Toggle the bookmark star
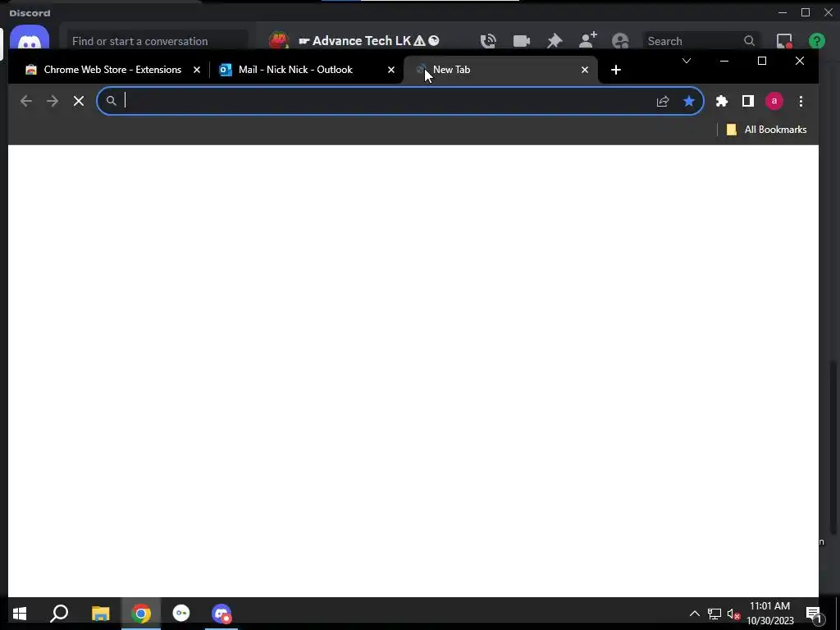Screen dimensions: 840x630 (x=689, y=101)
